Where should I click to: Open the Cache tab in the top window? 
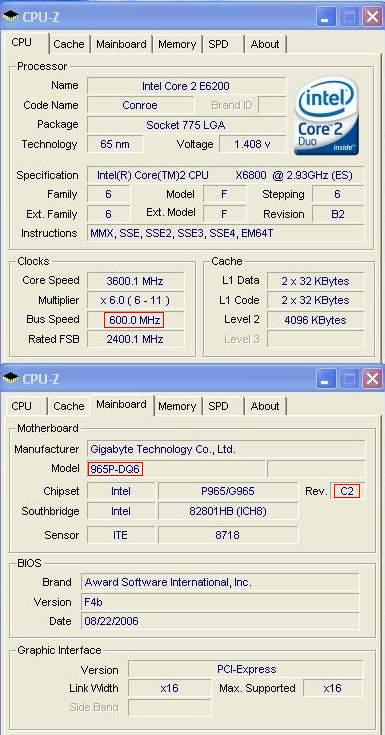[x=68, y=44]
